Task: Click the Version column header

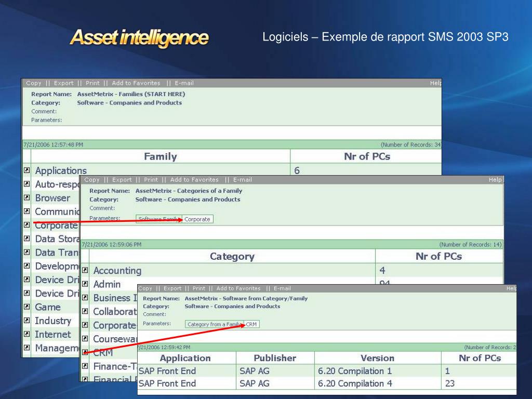Action: click(x=377, y=358)
